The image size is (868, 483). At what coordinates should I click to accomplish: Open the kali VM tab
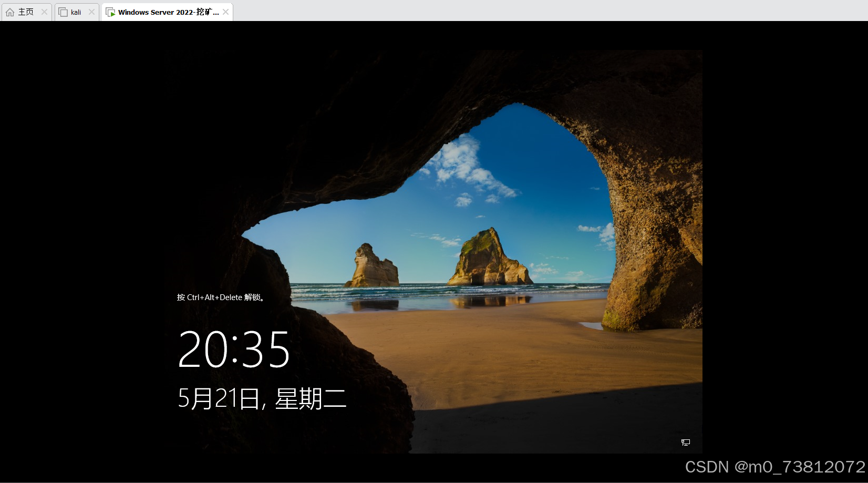[77, 12]
